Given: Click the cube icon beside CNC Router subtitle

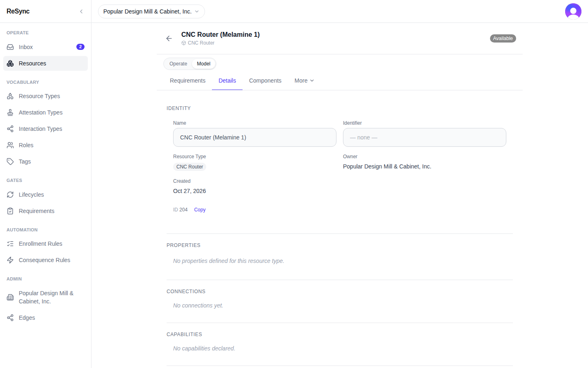Looking at the screenshot, I should click(x=184, y=43).
